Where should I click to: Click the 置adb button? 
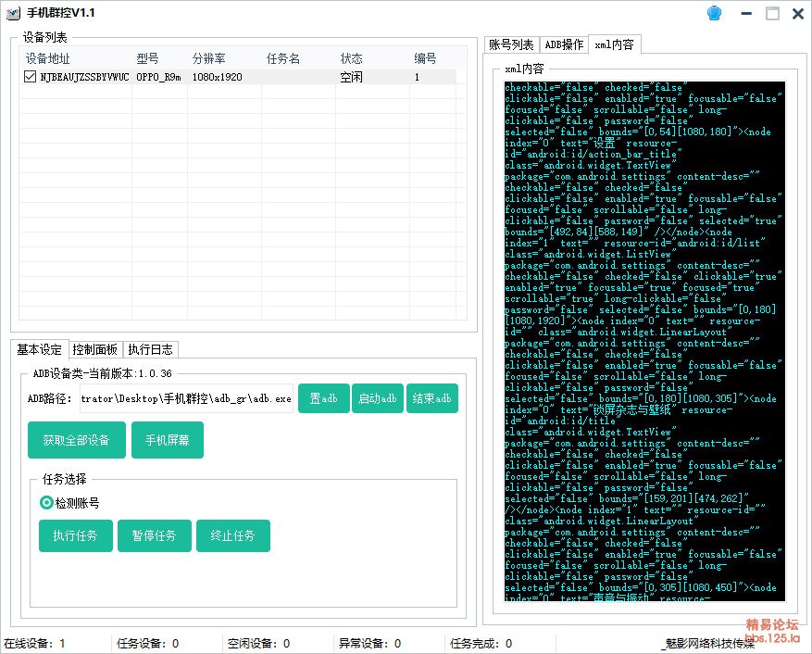[x=322, y=398]
